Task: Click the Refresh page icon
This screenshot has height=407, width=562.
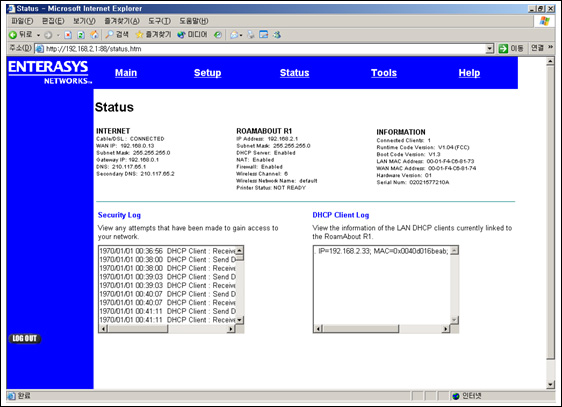Action: click(x=81, y=35)
